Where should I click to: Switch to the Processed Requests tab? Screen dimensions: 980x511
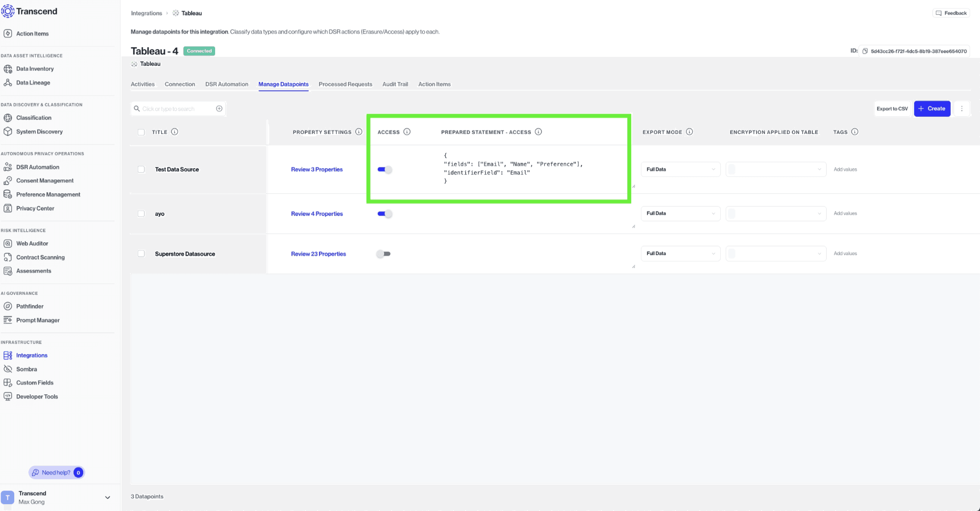(345, 84)
